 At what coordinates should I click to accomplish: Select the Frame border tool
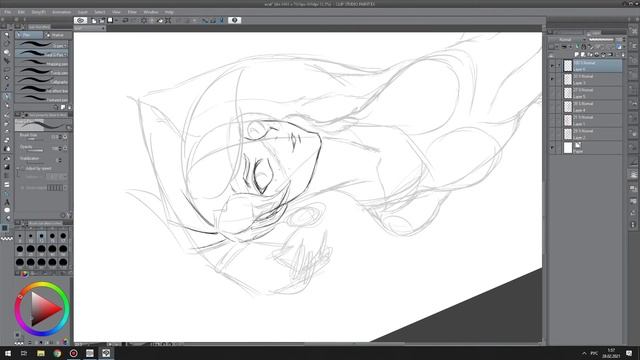tap(7, 184)
